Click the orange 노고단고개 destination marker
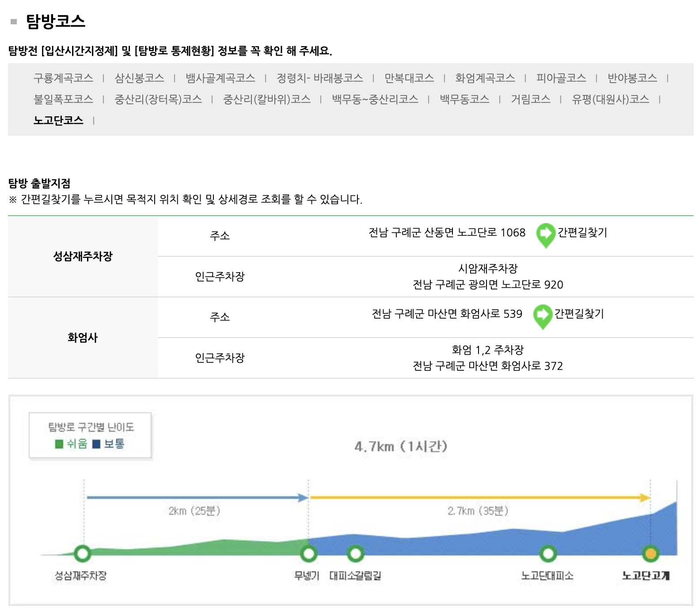 click(650, 553)
